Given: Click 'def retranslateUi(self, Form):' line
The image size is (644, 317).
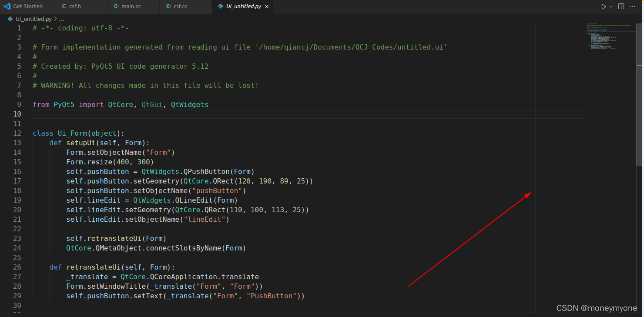Looking at the screenshot, I should coord(112,267).
